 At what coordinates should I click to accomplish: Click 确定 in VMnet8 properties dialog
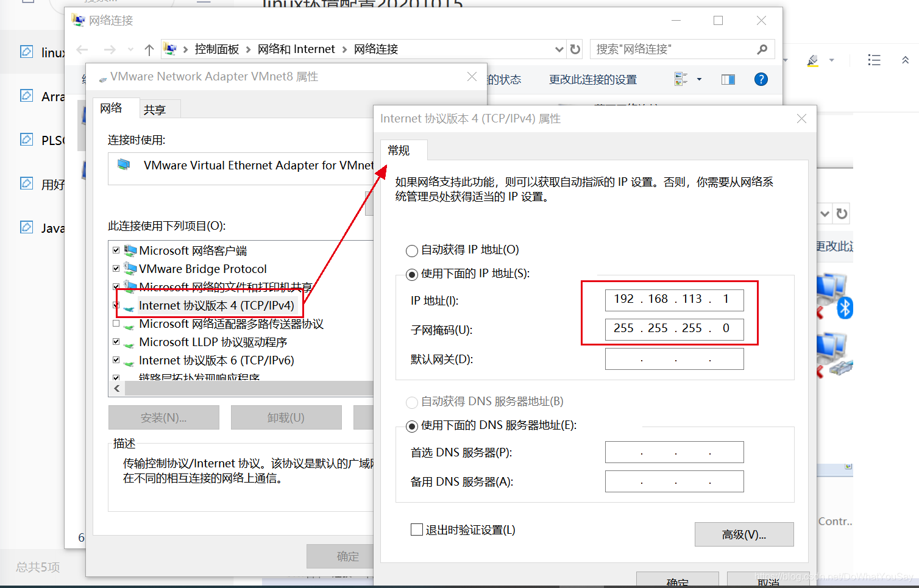click(340, 556)
